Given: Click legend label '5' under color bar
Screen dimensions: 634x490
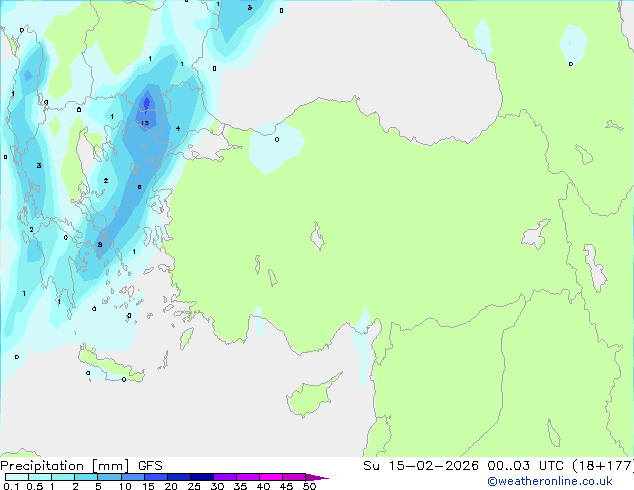Looking at the screenshot, I should [x=98, y=486].
